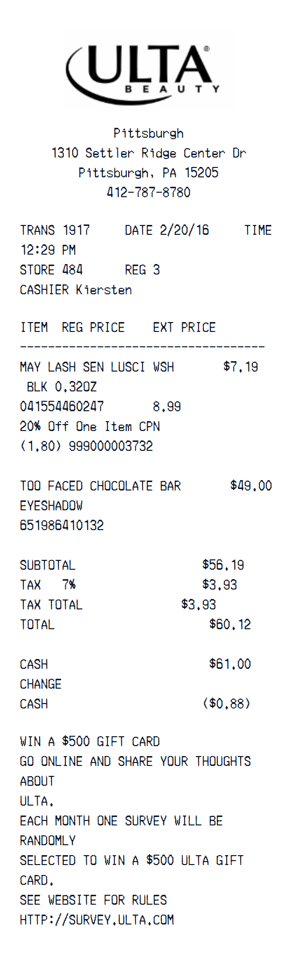This screenshot has height=980, width=297.
Task: Click the change amount ($0.88)
Action: tap(227, 704)
